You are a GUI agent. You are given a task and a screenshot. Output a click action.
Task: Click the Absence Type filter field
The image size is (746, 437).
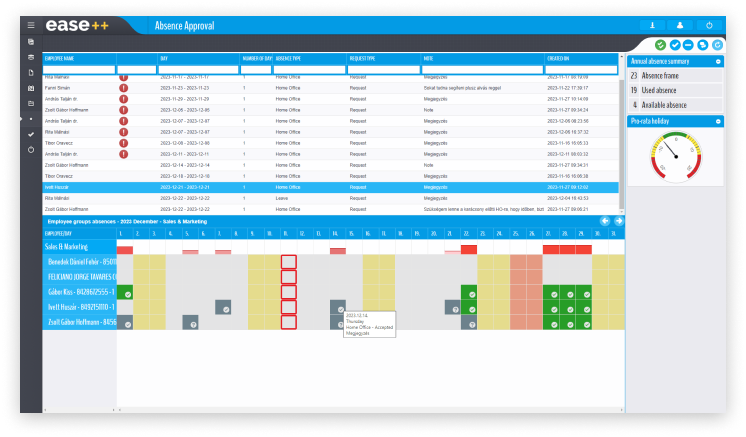tap(309, 69)
